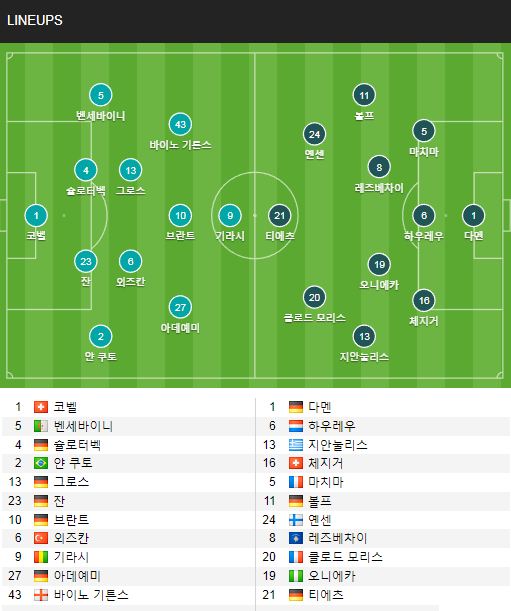Click goalkeeper 코벨 number 1 circle
Image resolution: width=511 pixels, height=611 pixels.
pyautogui.click(x=36, y=215)
